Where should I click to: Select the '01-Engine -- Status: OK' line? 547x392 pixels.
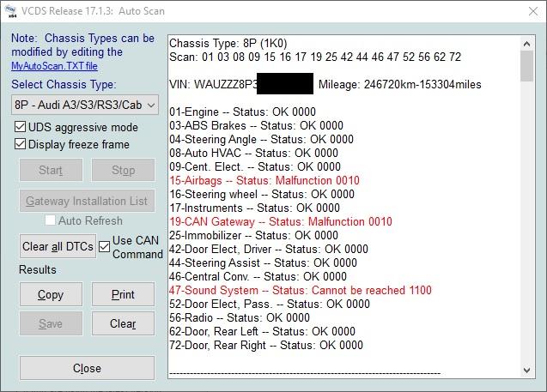[x=242, y=112]
